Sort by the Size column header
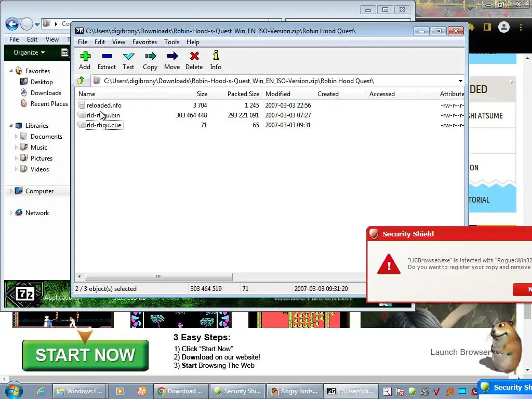Image resolution: width=532 pixels, height=399 pixels. [x=183, y=94]
